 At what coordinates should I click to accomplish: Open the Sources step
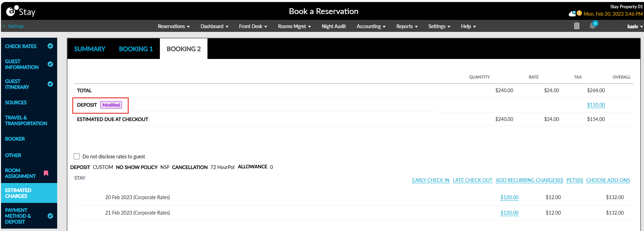(x=16, y=102)
